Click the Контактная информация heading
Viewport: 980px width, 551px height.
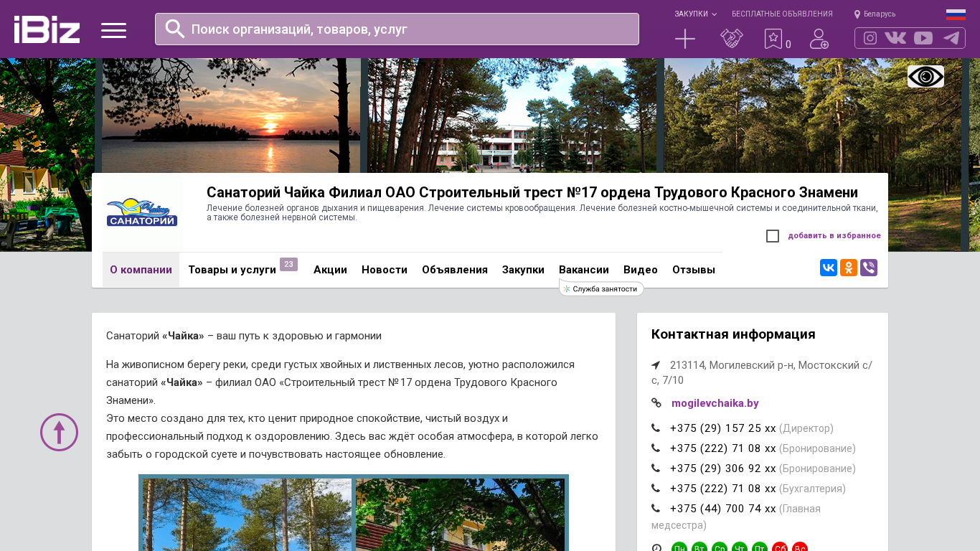(x=733, y=334)
